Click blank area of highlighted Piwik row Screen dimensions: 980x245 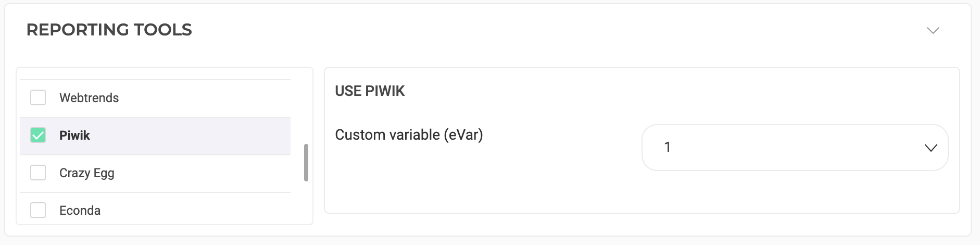198,136
